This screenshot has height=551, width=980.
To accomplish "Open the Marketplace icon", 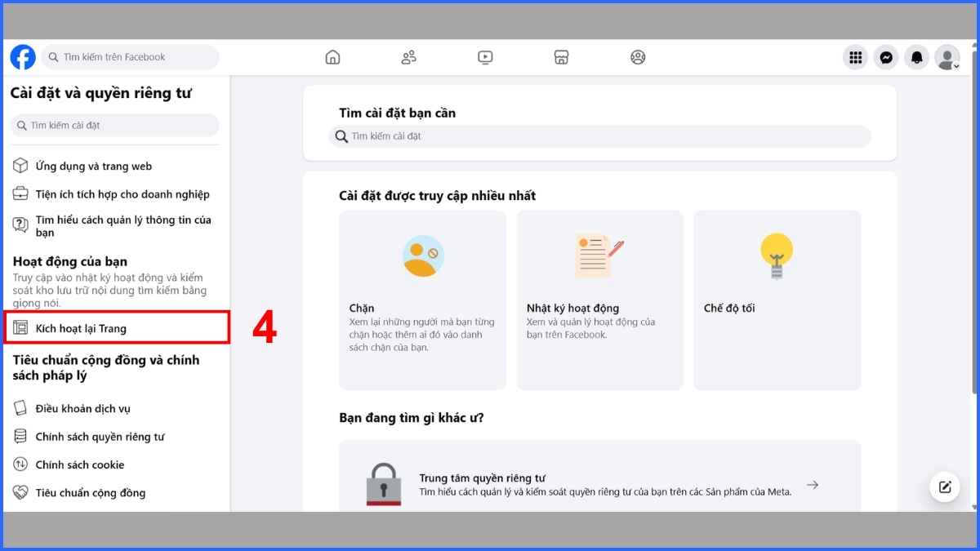I will coord(561,57).
